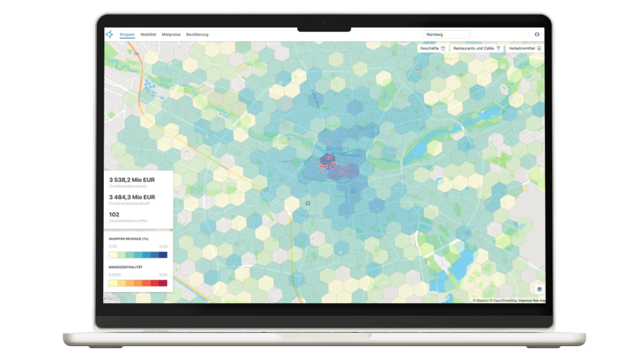Click the Improve this map link
644x363 pixels.
coord(532,300)
